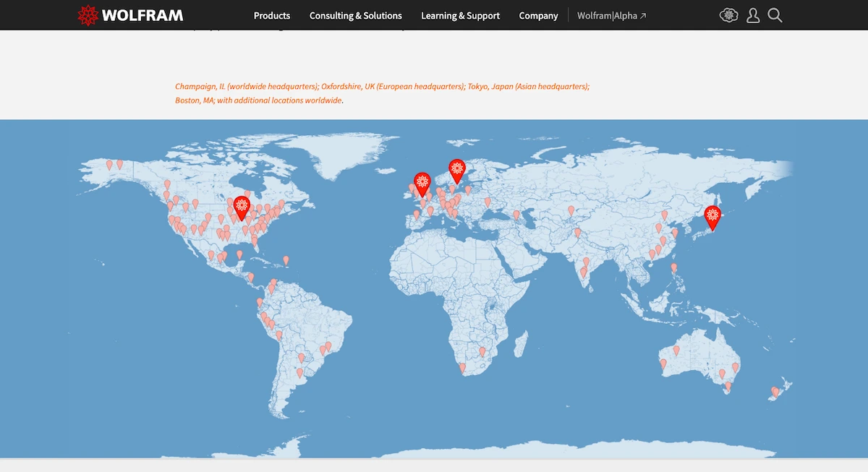Click the New Zealand location pin

[774, 391]
